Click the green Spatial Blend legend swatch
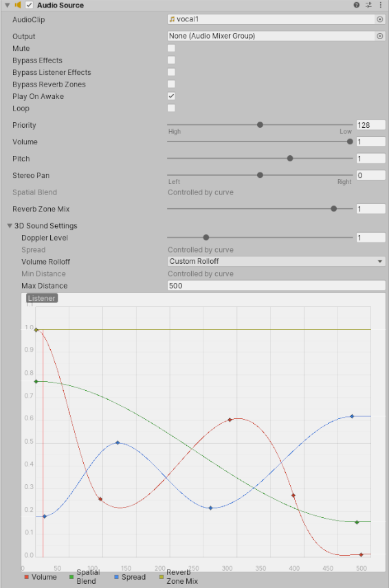 71,577
